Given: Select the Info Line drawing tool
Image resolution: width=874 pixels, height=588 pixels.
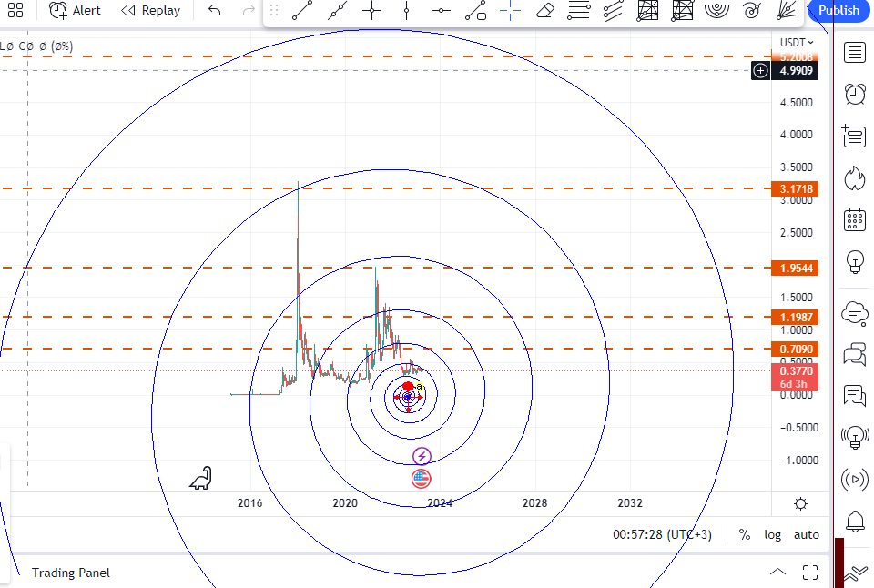Looking at the screenshot, I should coord(337,10).
